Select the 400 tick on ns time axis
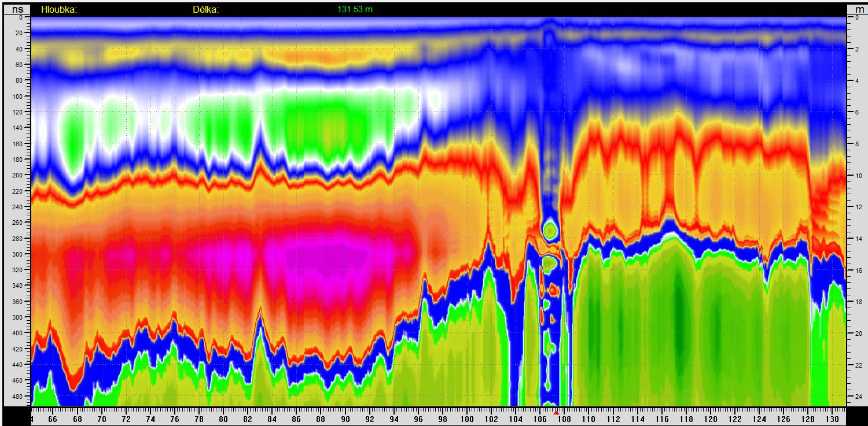 point(17,333)
